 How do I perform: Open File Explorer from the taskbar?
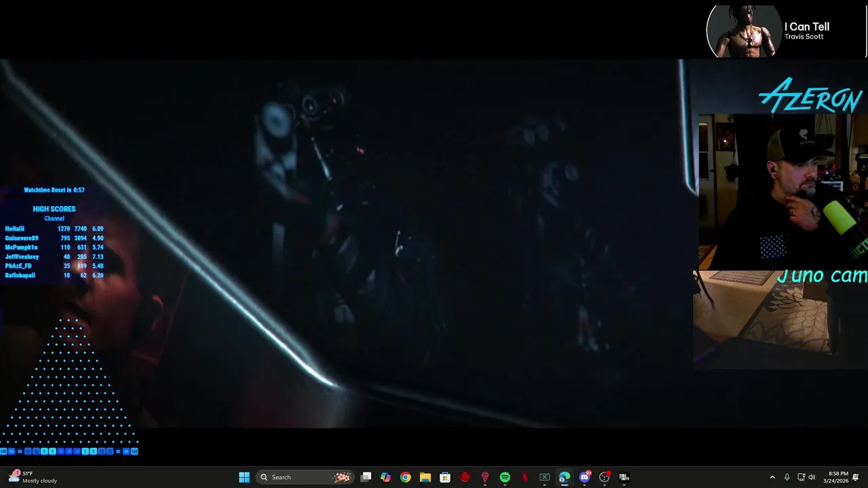[x=425, y=477]
